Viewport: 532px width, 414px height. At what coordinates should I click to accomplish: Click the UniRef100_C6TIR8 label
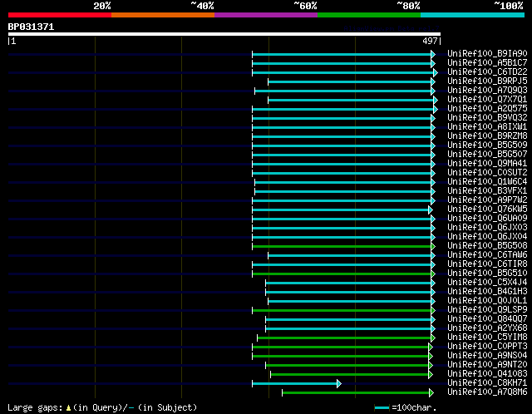coord(487,264)
